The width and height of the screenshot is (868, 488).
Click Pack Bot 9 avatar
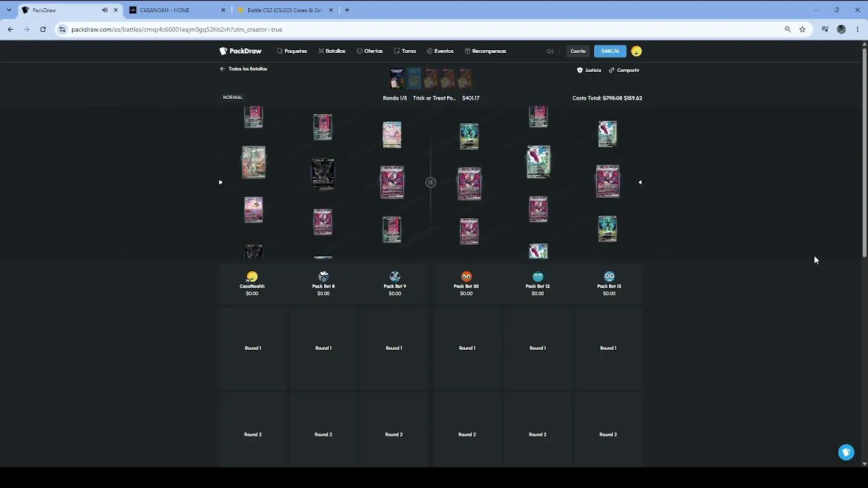tap(395, 277)
